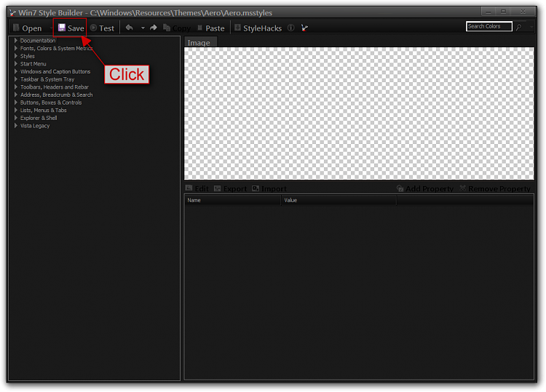Open StyleHacks from the toolbar
The height and width of the screenshot is (392, 546).
click(x=258, y=28)
